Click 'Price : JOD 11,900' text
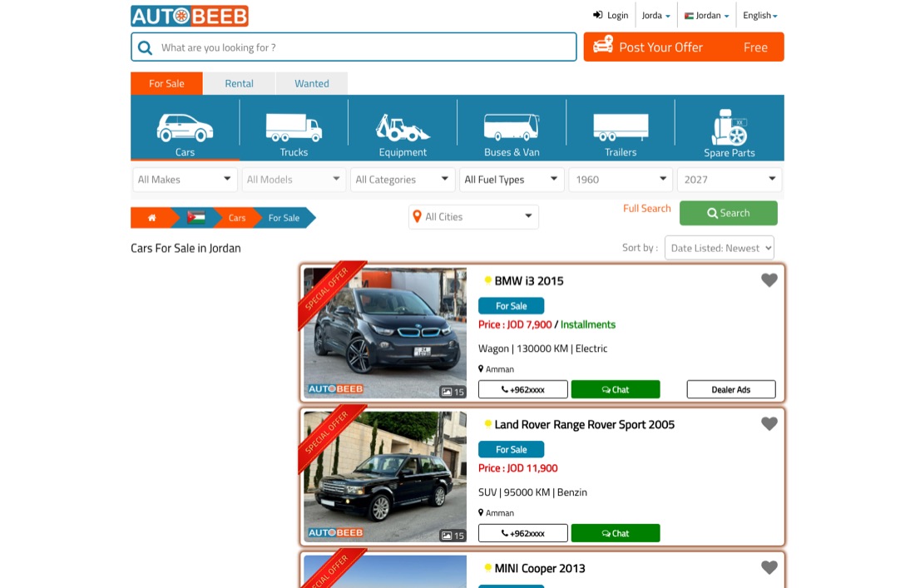Image resolution: width=915 pixels, height=588 pixels. pyautogui.click(x=517, y=468)
